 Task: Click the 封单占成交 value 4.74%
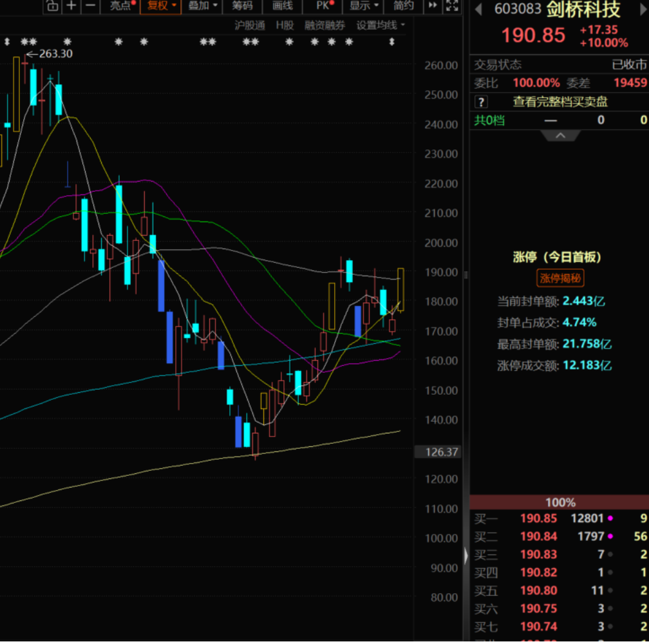[x=579, y=323]
